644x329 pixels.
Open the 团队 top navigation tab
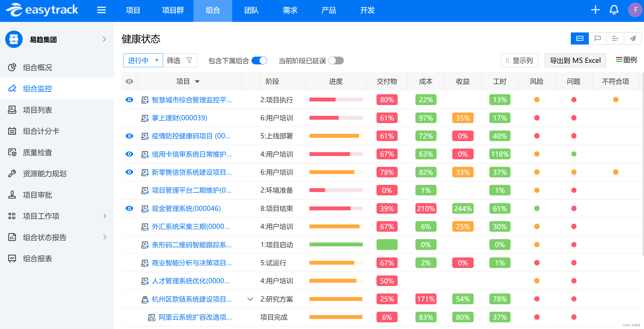[251, 10]
